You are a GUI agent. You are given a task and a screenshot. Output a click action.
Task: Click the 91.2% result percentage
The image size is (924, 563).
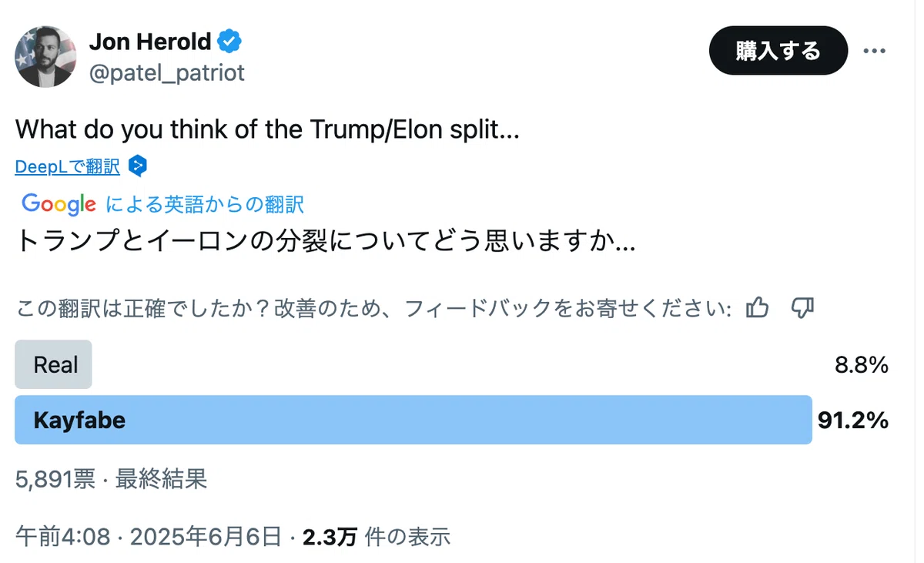(x=853, y=421)
